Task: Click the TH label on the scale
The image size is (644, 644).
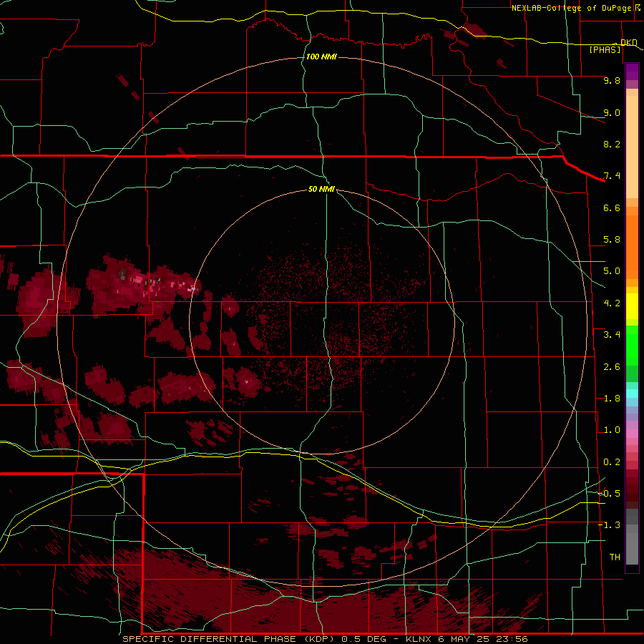Action: point(615,557)
